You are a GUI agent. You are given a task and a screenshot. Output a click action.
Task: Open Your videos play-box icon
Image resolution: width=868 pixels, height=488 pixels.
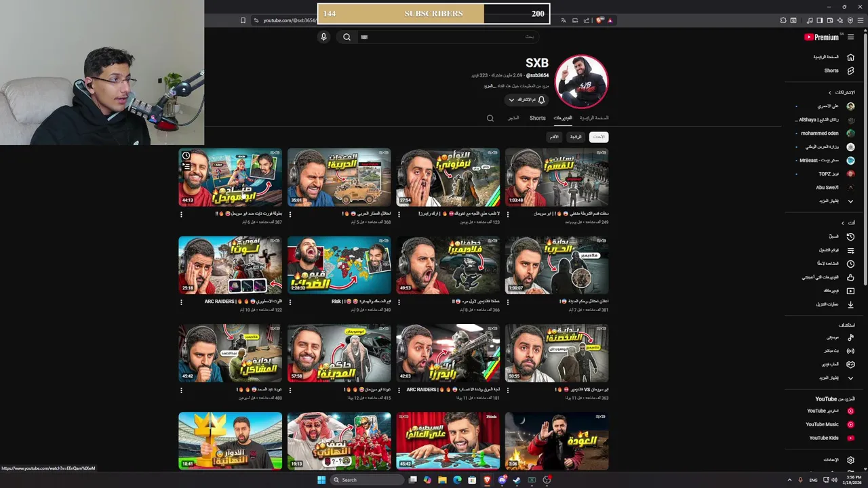[850, 291]
